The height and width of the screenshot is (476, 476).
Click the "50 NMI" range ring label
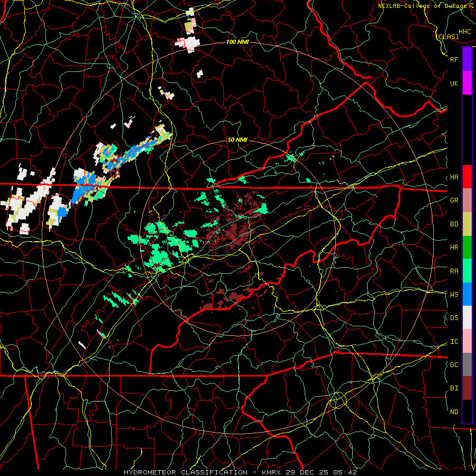(x=237, y=140)
